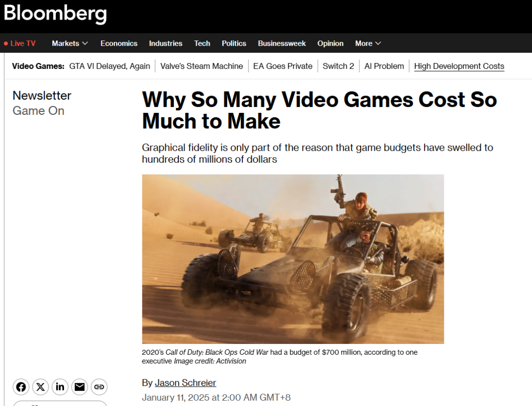Navigate to the Tech section
Viewport: 532px width, 406px height.
coord(202,43)
